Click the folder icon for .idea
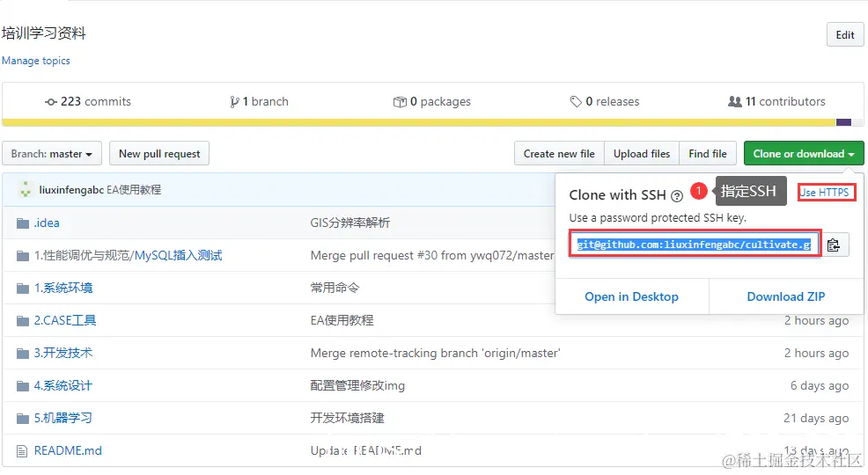This screenshot has width=868, height=475. [x=23, y=223]
